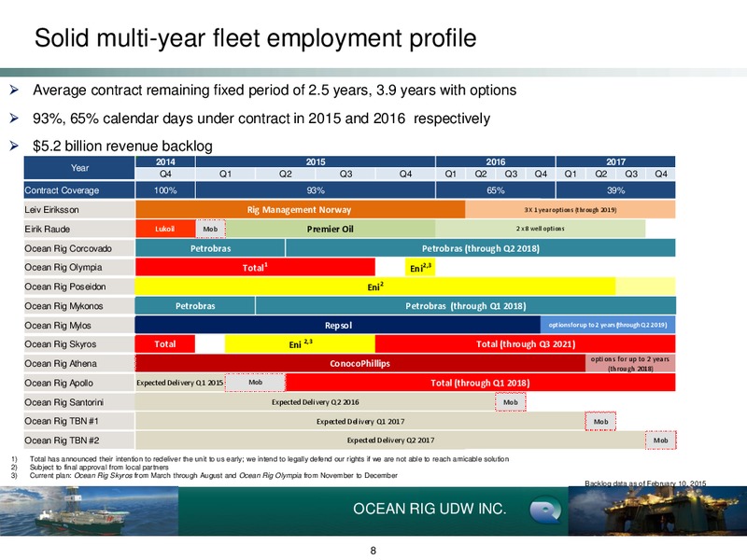Click the Ocean Rig logo emblem in footer
Viewport: 747px width, 560px height.
coord(545,510)
